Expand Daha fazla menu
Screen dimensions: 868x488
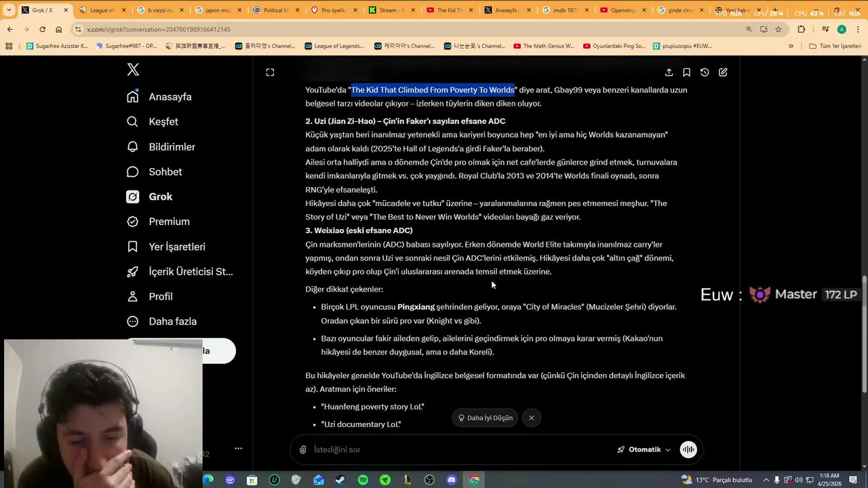(162, 321)
